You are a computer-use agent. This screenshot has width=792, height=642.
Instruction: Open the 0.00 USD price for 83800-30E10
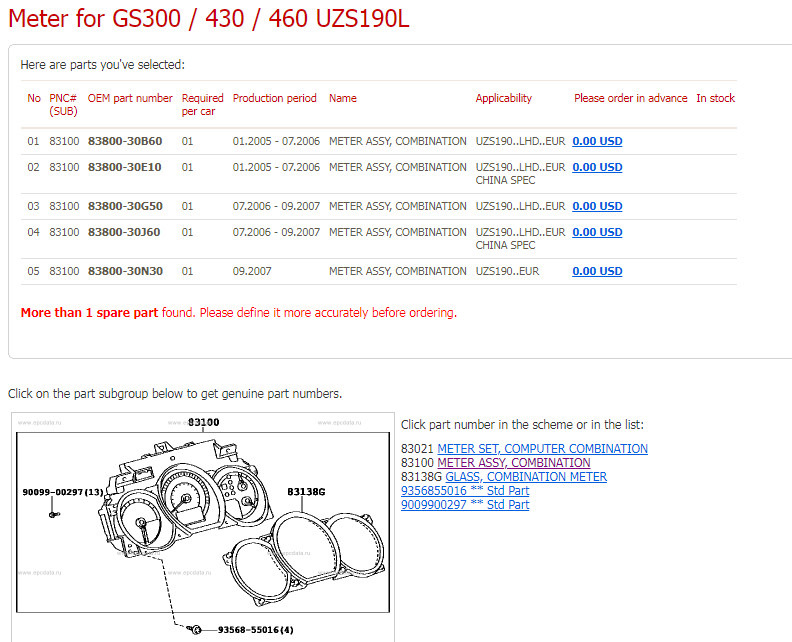tap(597, 167)
